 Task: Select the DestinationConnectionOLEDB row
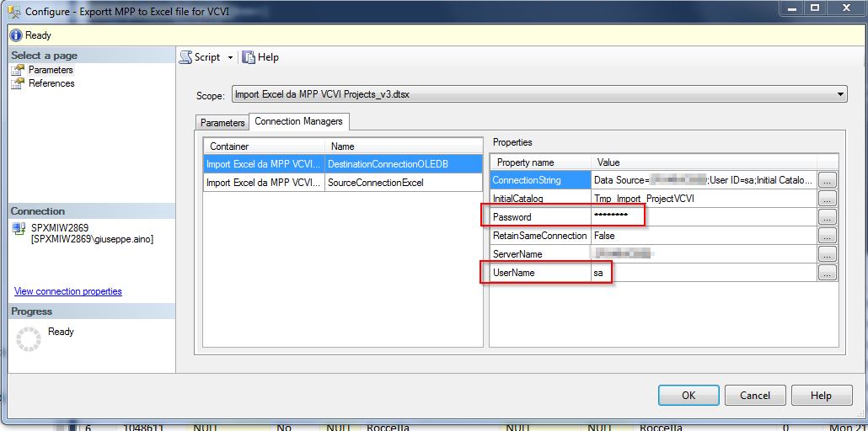pyautogui.click(x=343, y=164)
